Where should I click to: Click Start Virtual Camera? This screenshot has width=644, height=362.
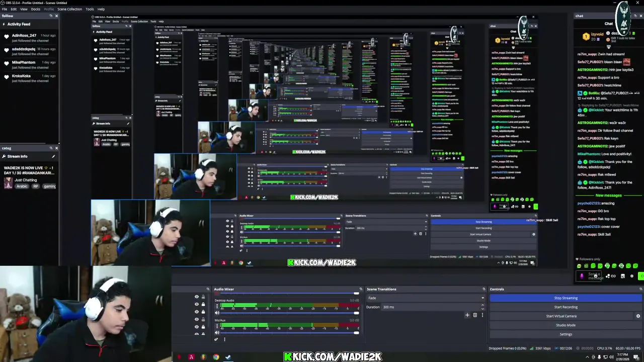coord(561,316)
